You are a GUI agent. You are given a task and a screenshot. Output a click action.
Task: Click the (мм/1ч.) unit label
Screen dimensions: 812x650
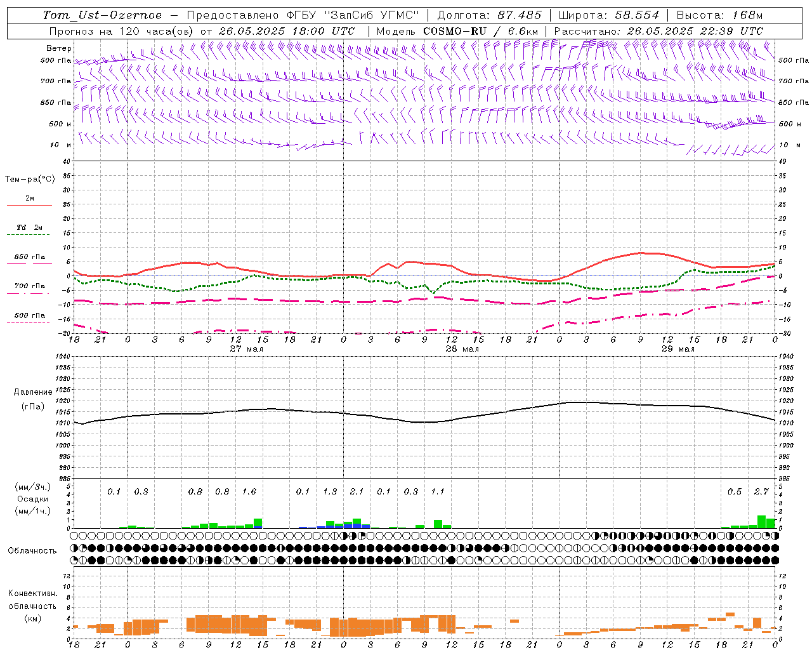coord(32,510)
